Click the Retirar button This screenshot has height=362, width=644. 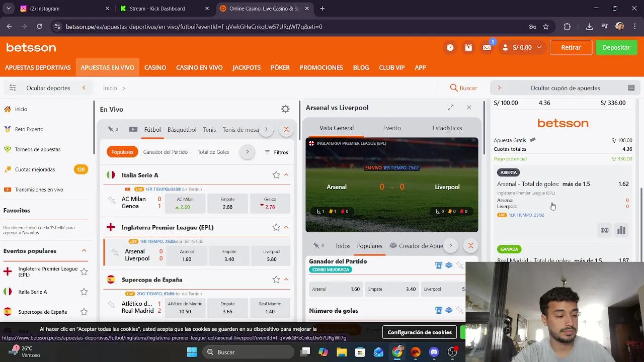[571, 48]
